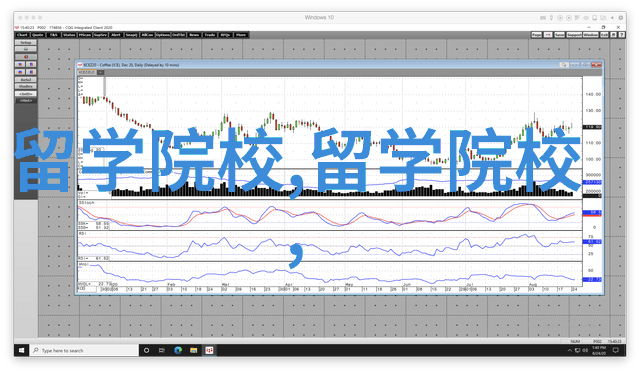Open the Window toolbar menu
The height and width of the screenshot is (373, 640).
[590, 35]
